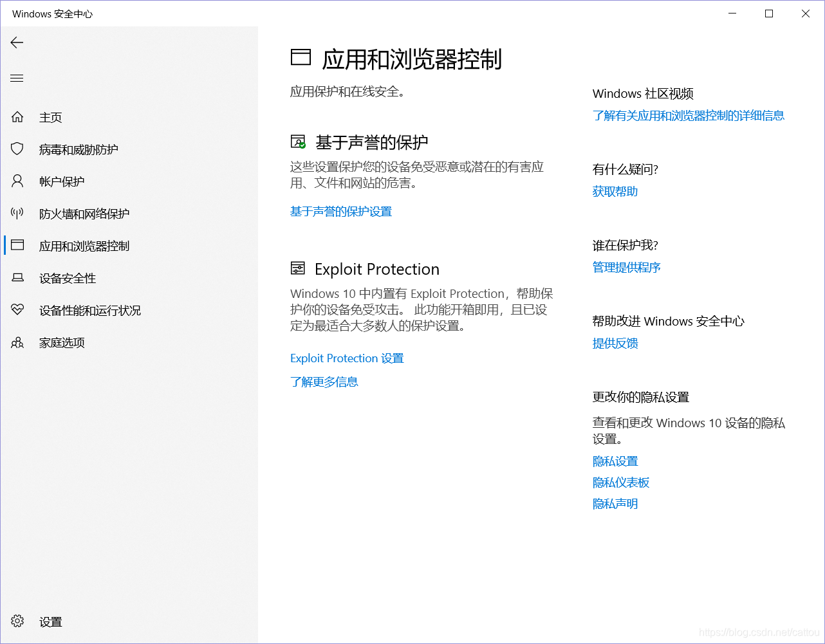Click the 有什么疑问? heading
The height and width of the screenshot is (644, 825).
626,170
